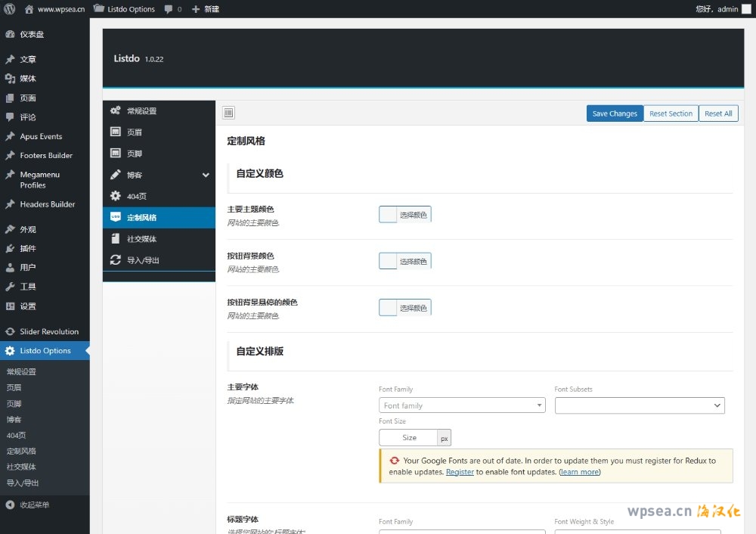
Task: Click the 社交媒体 icon in options panel
Action: point(116,239)
